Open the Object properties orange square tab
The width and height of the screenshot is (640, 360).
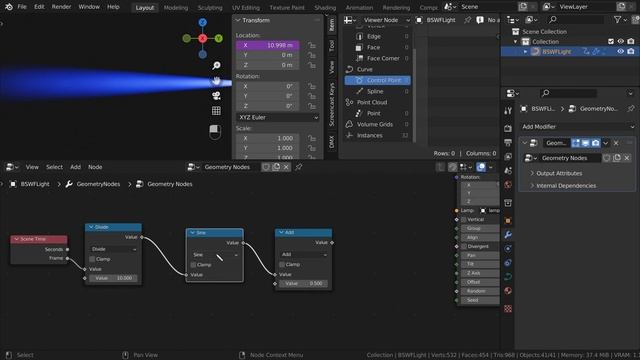508,221
